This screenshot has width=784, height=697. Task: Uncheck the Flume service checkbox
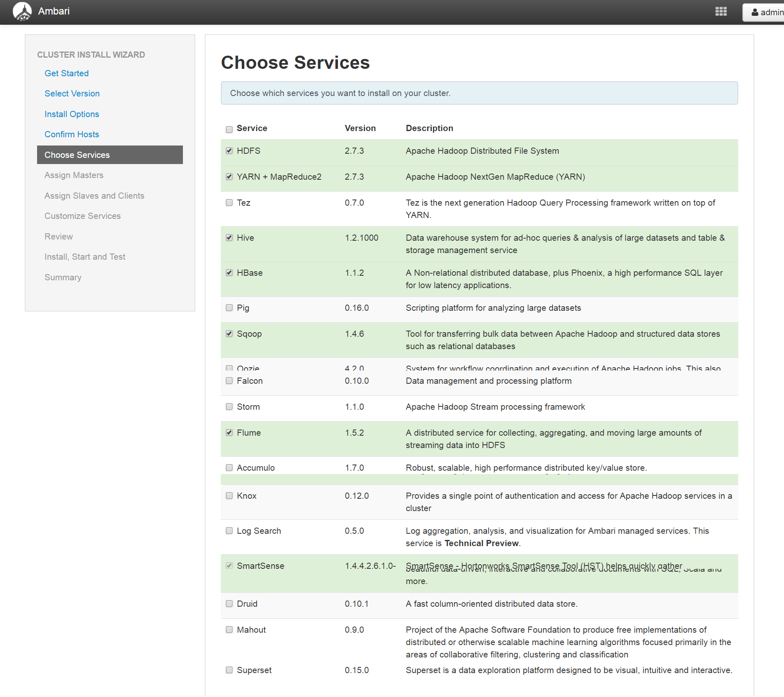click(x=229, y=433)
